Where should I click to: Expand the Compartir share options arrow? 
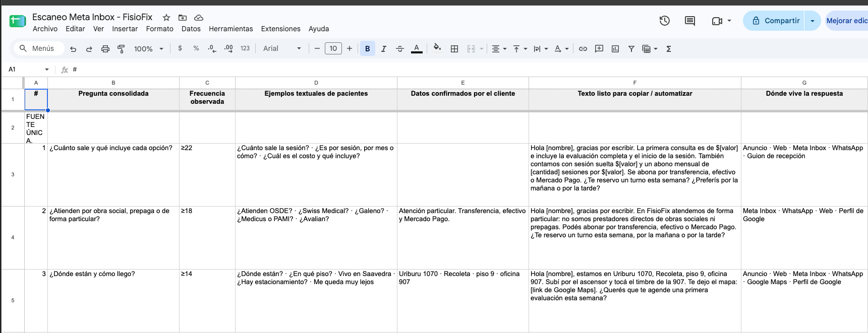(812, 21)
